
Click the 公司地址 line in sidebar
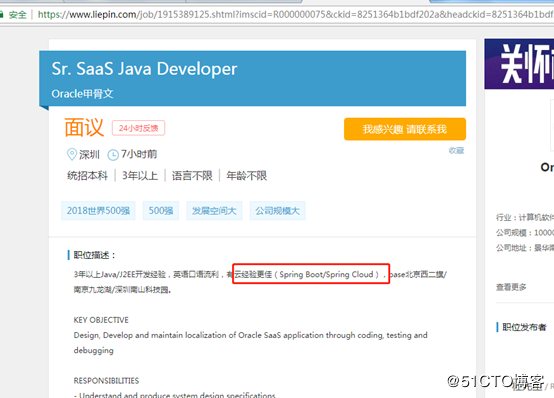click(x=525, y=248)
